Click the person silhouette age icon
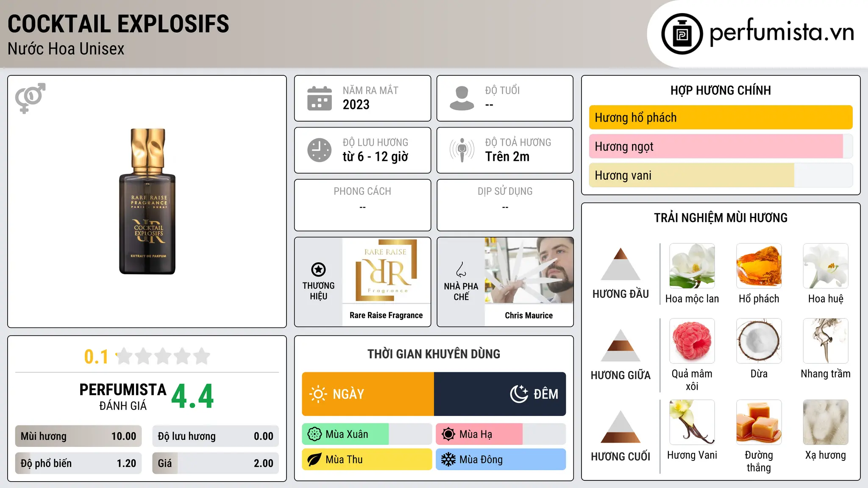 pyautogui.click(x=462, y=98)
